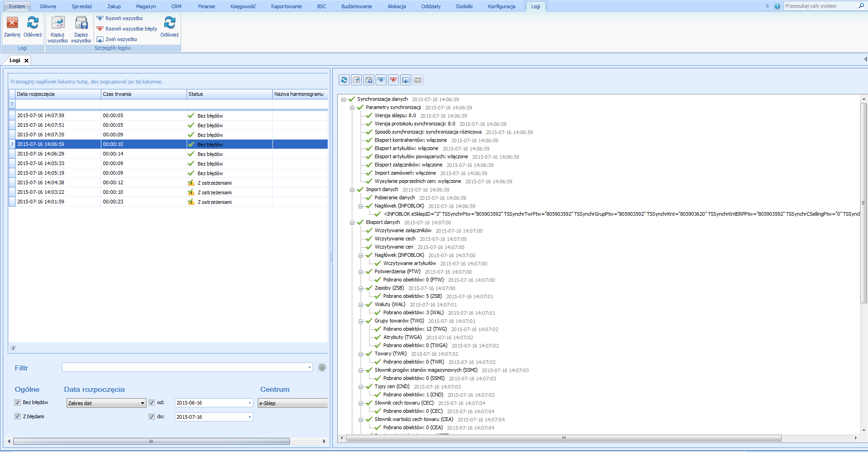Collapse the Synchronizacja danych tree node

pyautogui.click(x=344, y=99)
